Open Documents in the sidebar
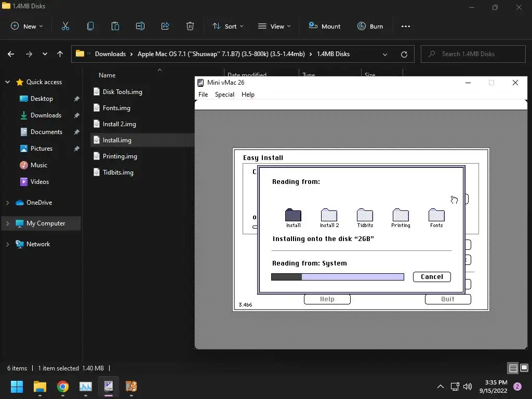The height and width of the screenshot is (399, 532). point(46,132)
